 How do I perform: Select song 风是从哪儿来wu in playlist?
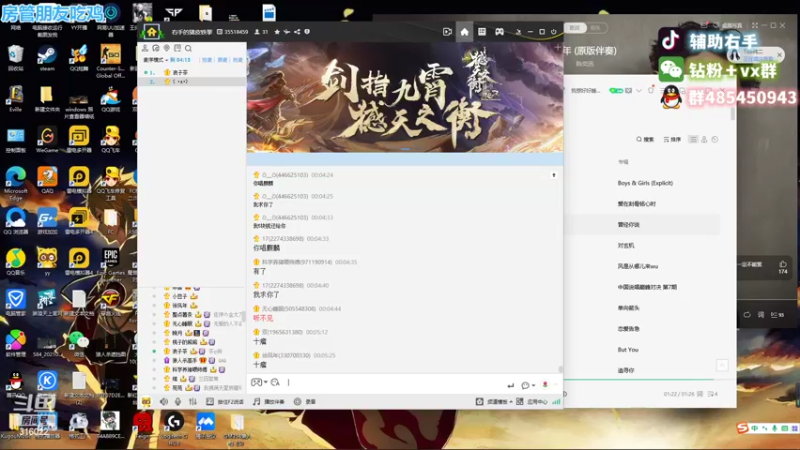point(637,266)
